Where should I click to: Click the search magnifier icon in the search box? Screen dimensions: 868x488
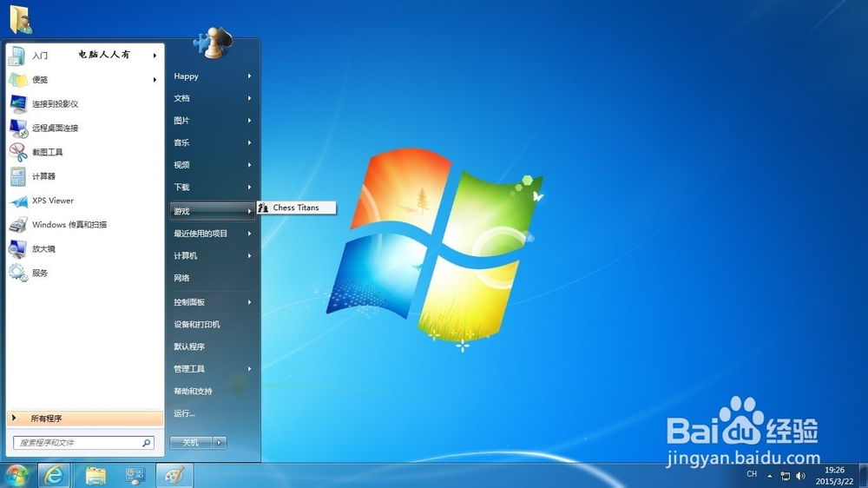(x=147, y=443)
